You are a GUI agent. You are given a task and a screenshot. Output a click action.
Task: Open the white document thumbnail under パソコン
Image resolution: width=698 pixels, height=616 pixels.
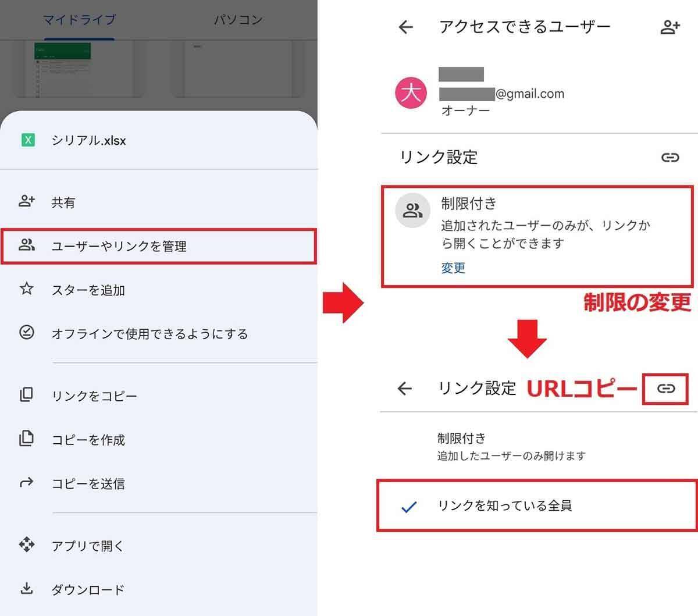(x=237, y=68)
